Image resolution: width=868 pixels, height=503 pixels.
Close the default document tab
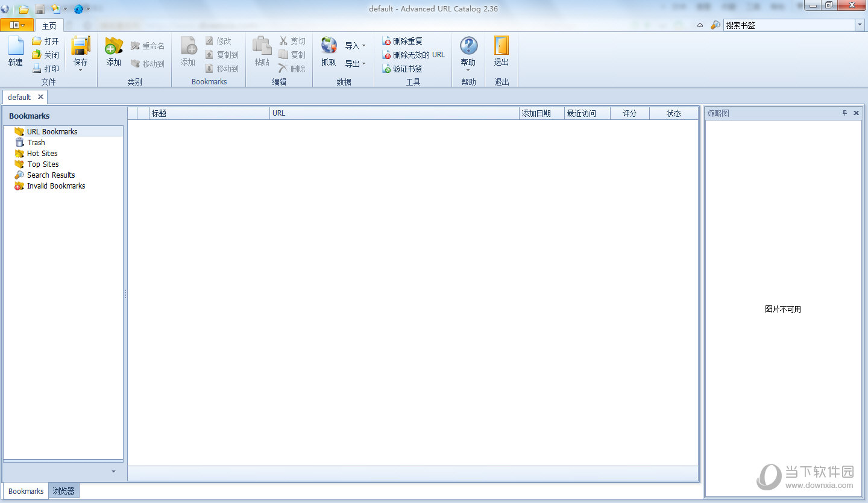[40, 97]
